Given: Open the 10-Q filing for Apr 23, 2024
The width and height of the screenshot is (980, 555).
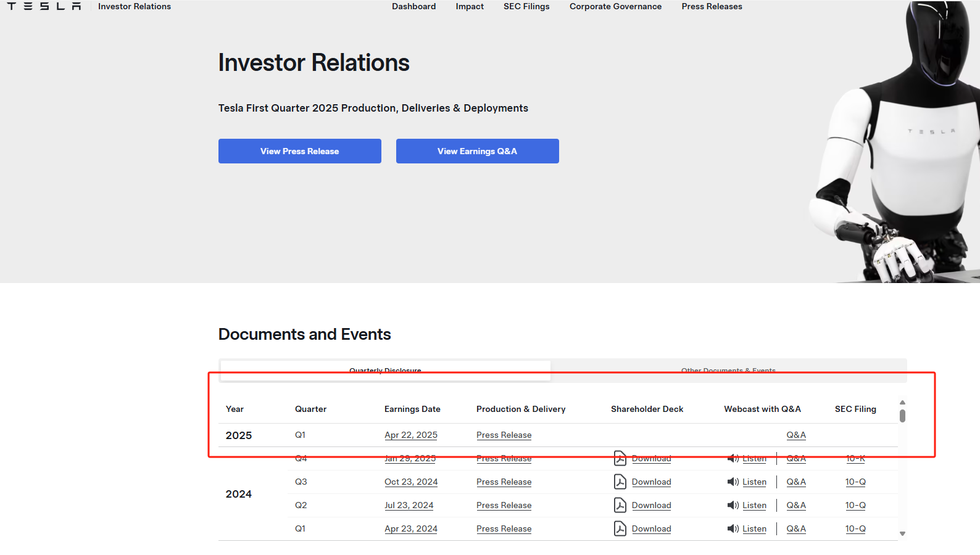Looking at the screenshot, I should (855, 528).
